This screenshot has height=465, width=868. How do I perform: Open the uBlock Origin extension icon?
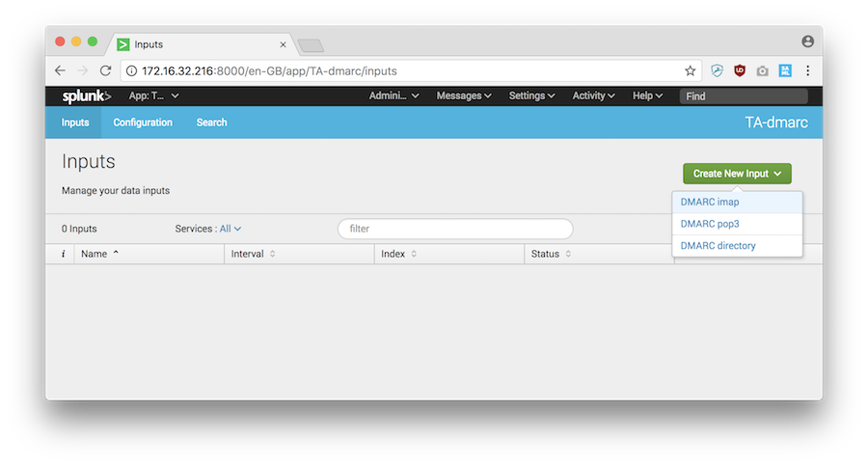[x=740, y=70]
